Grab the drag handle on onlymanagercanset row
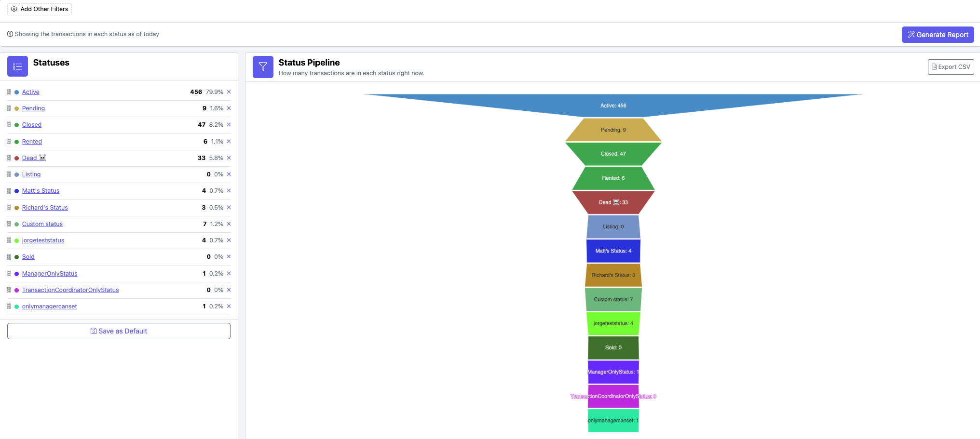 coord(9,306)
